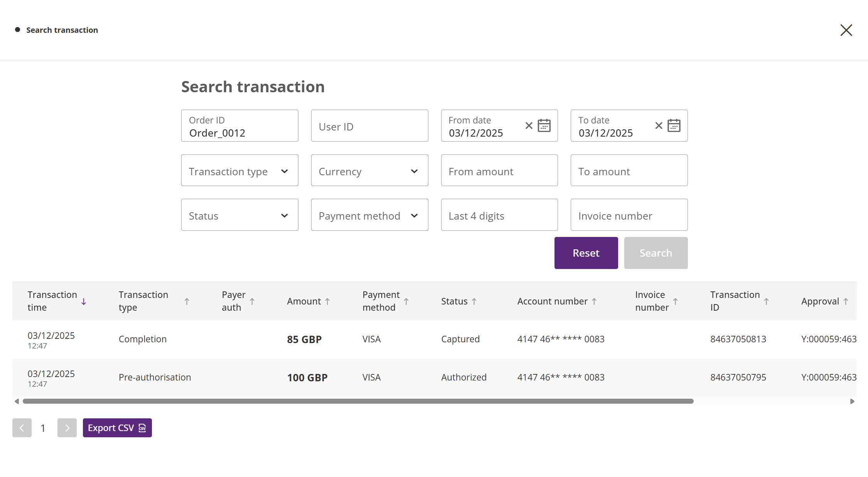Go to previous results page
The image size is (868, 477).
tap(22, 428)
